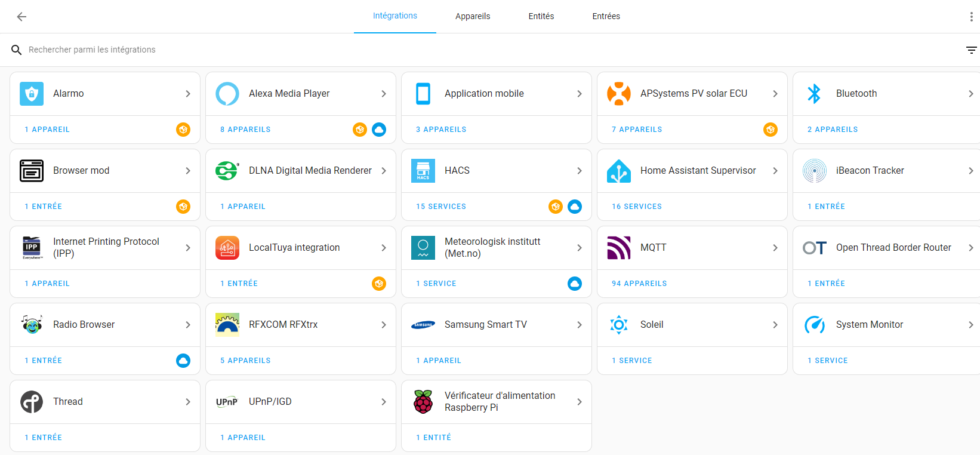Expand the Home Assistant Supervisor chevron
The image size is (980, 455).
point(775,171)
